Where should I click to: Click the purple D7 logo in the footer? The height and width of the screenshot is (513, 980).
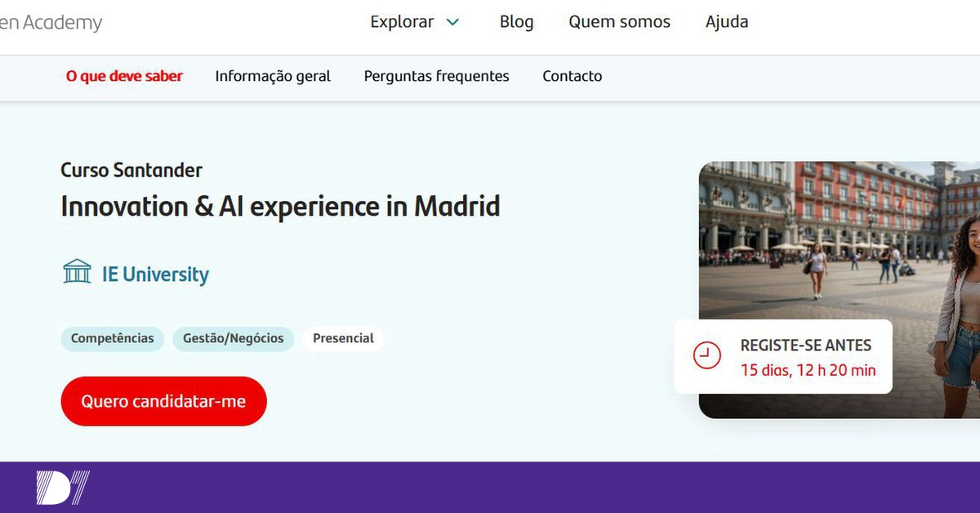tap(61, 486)
